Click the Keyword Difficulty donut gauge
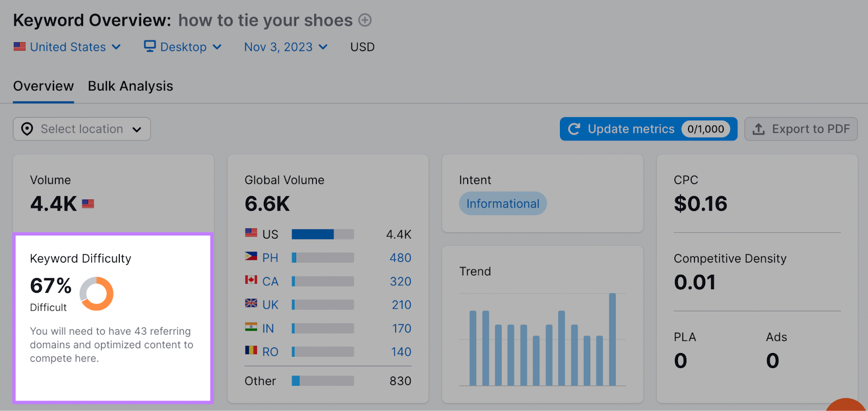Image resolution: width=868 pixels, height=411 pixels. 97,293
